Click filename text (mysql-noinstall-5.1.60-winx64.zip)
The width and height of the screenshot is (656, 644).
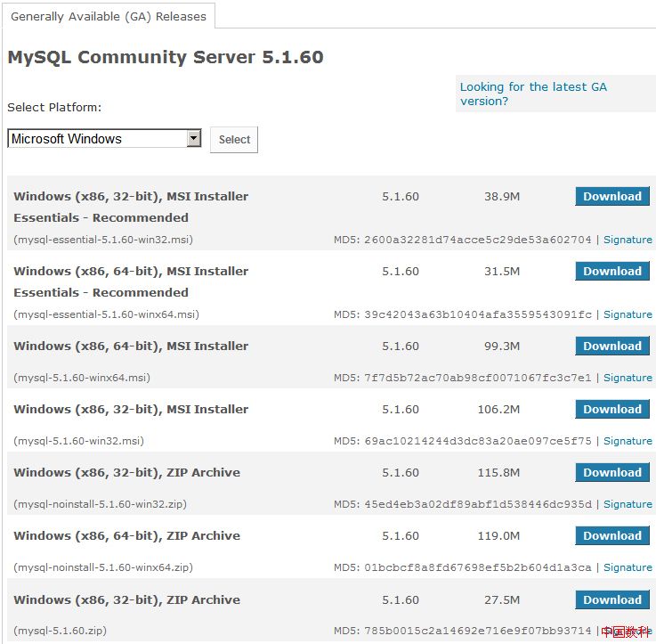(x=103, y=567)
